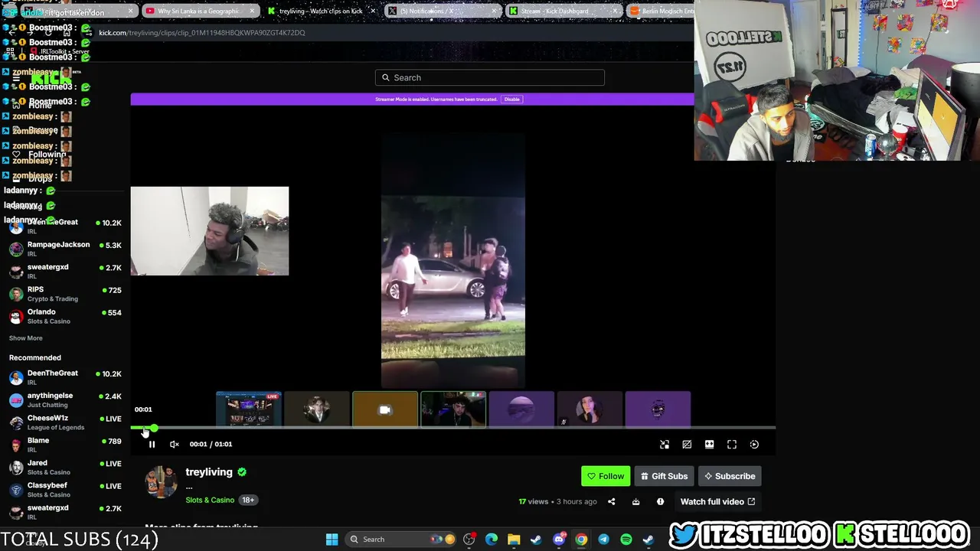Report the clip with the exclamation icon
This screenshot has height=551, width=980.
[x=660, y=502]
